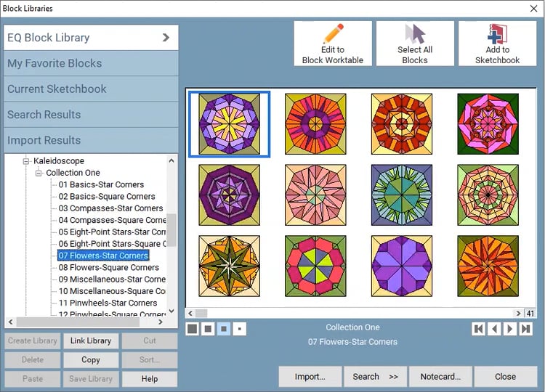Open Search Results section
The height and width of the screenshot is (392, 545).
pos(91,115)
